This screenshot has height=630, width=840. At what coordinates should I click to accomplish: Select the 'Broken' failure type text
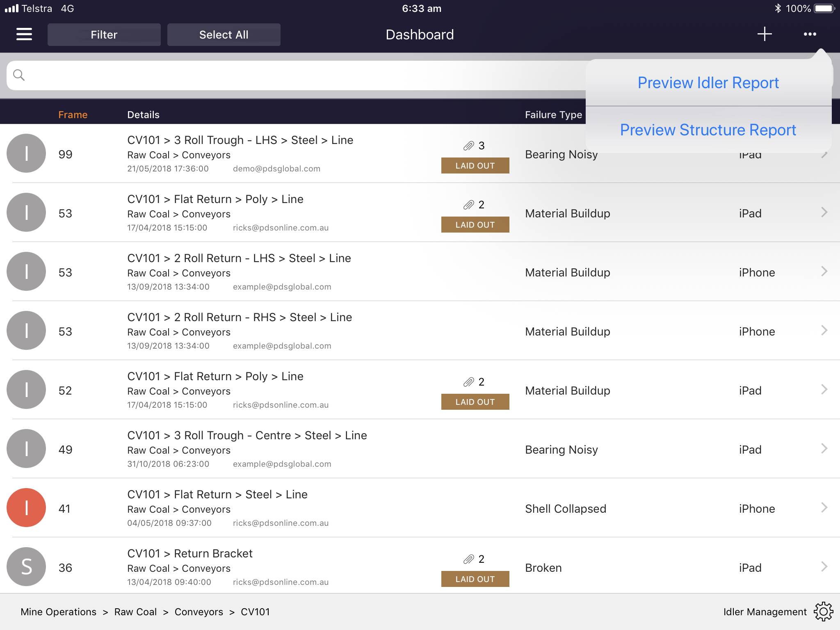pyautogui.click(x=543, y=568)
